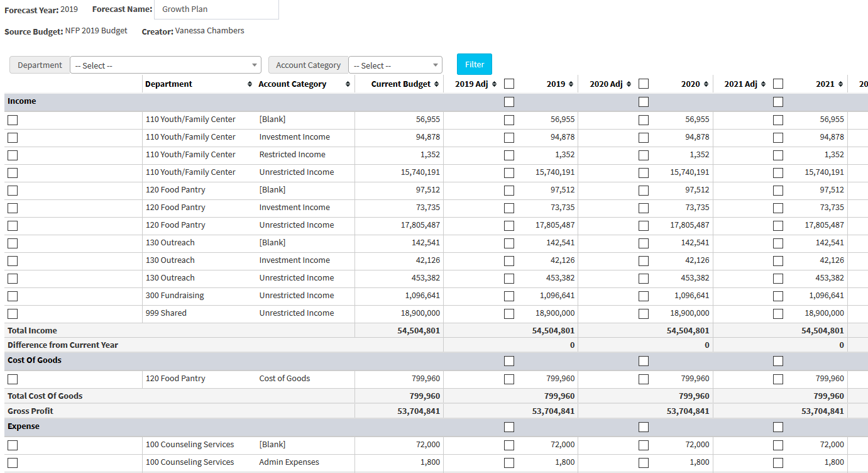Sort by Current Budget column arrows
This screenshot has height=473, width=868.
(436, 84)
